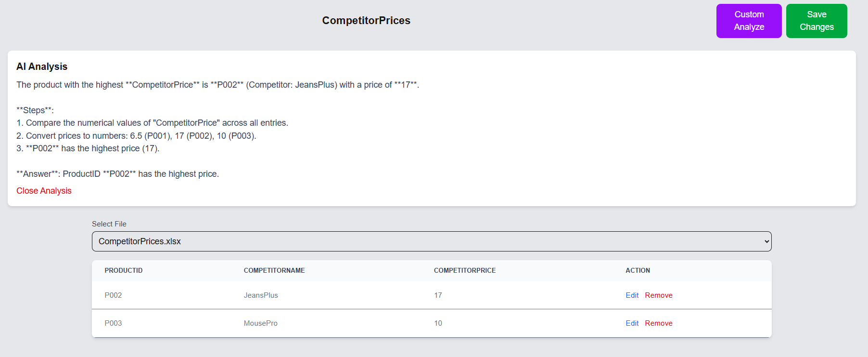This screenshot has width=868, height=357.
Task: Select the P002 product ID cell
Action: (x=113, y=295)
